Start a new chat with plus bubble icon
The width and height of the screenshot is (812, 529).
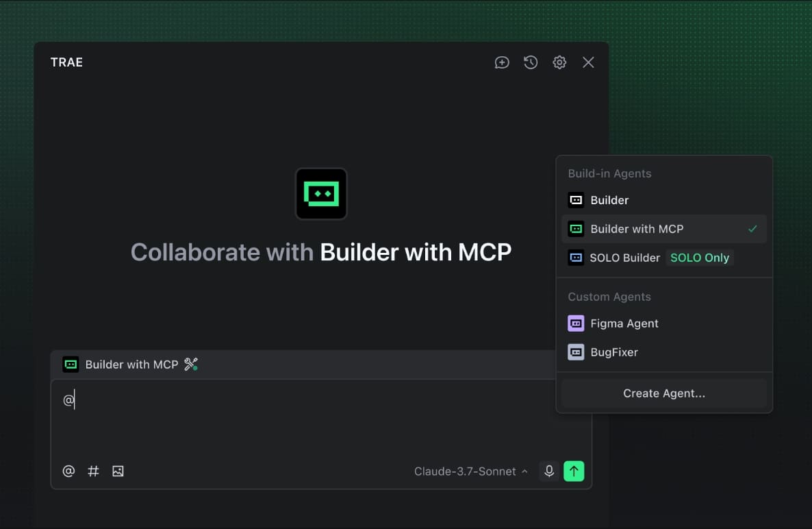[502, 62]
